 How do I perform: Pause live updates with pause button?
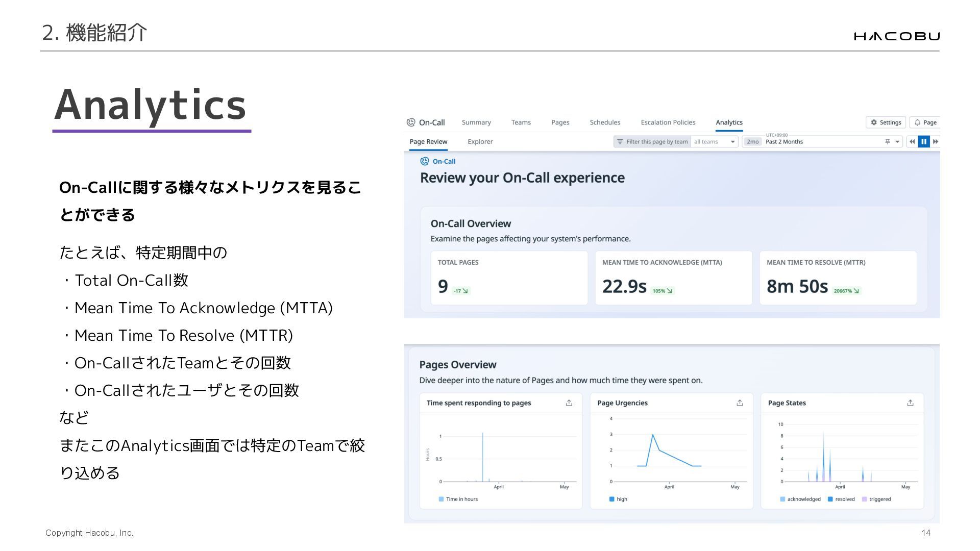point(924,142)
